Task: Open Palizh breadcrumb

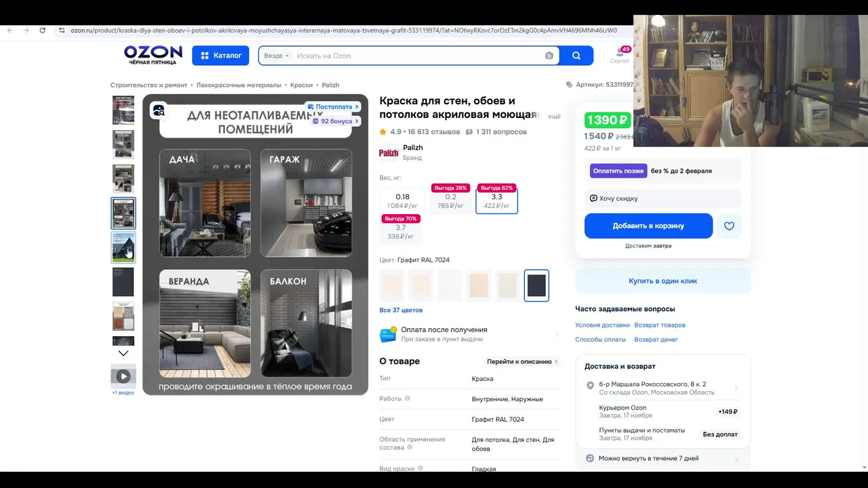Action: pos(330,85)
